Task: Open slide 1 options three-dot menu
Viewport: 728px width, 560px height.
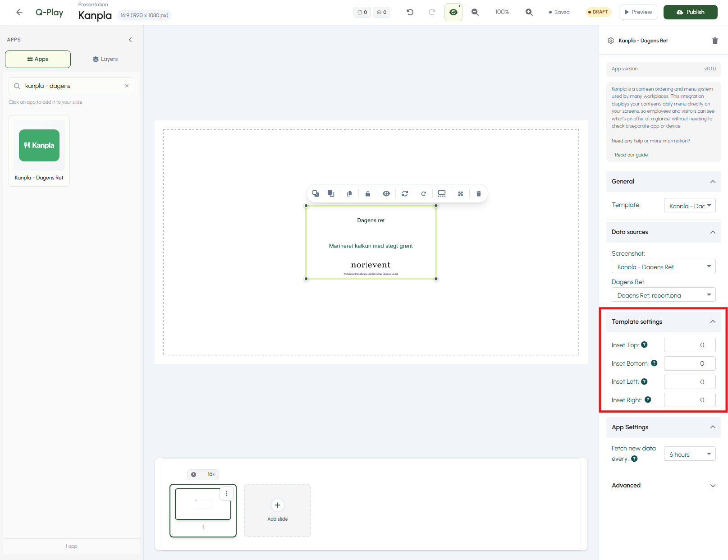Action: (x=226, y=493)
